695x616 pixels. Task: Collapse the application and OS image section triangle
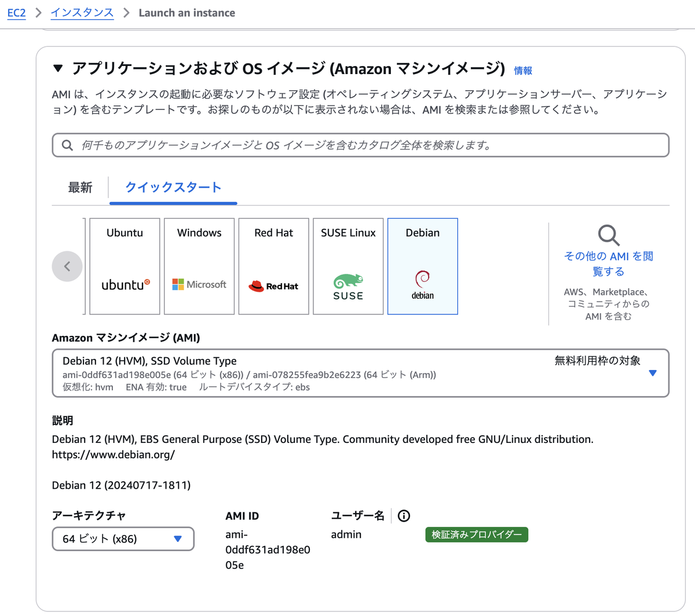[x=57, y=68]
